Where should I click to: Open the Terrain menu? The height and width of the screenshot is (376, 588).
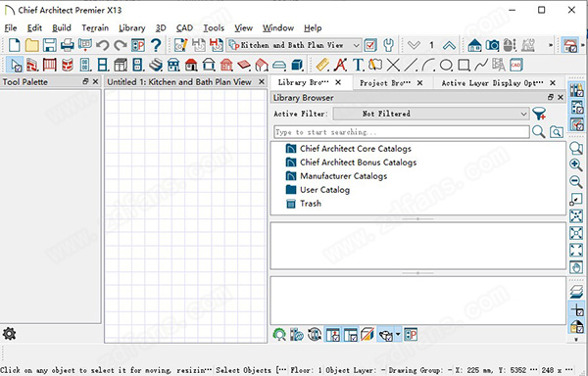click(x=95, y=28)
